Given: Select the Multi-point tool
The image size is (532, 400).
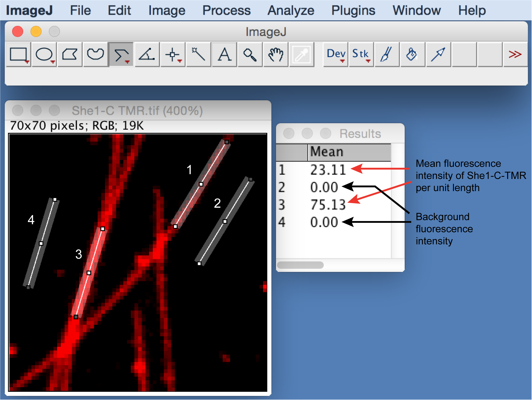Looking at the screenshot, I should coord(173,54).
